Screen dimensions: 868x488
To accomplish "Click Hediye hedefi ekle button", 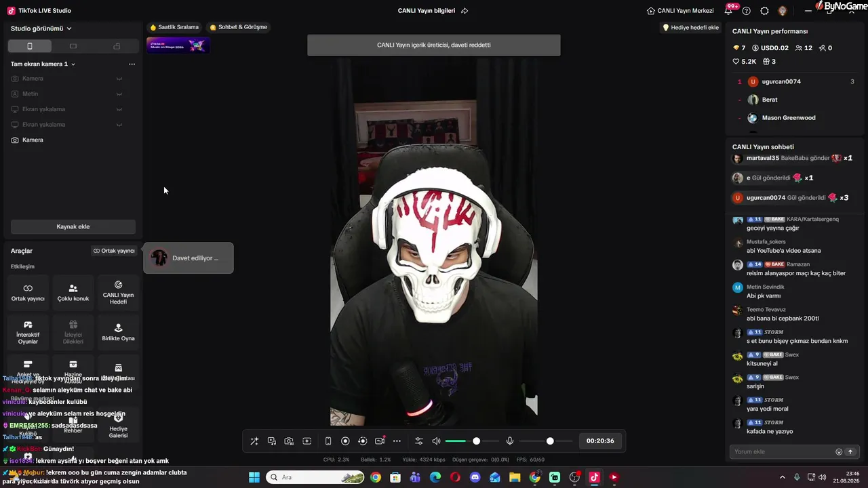I will (690, 28).
